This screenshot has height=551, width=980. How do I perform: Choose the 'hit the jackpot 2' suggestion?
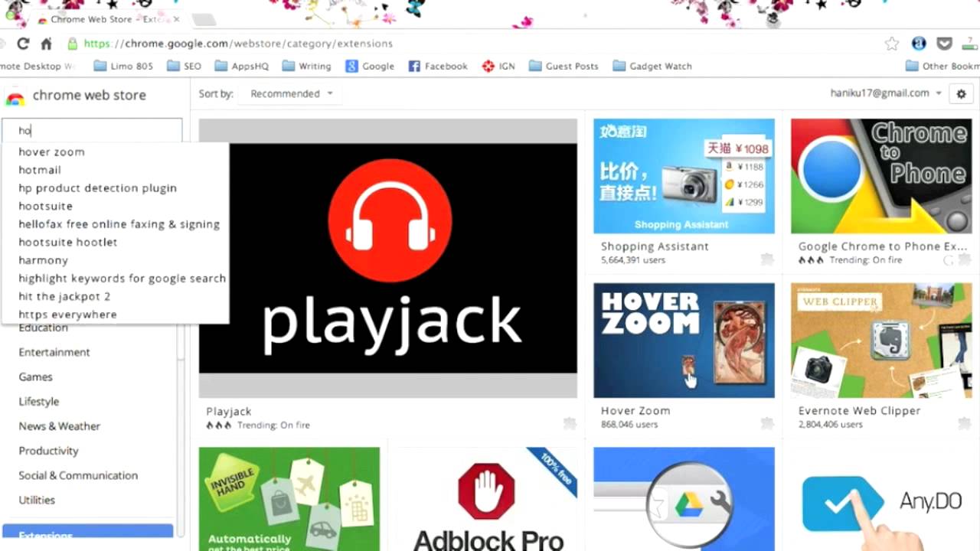pos(115,296)
